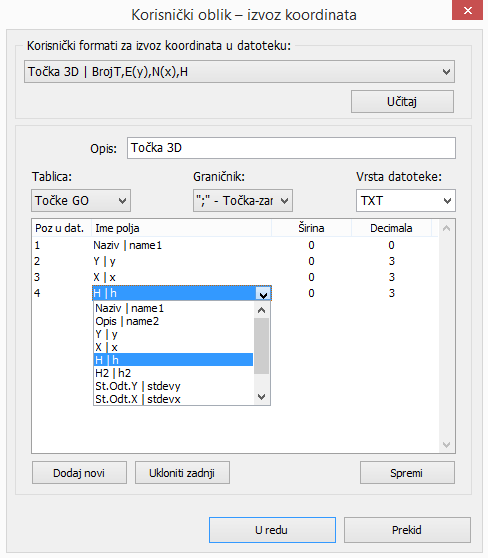Click into the Opis text field
Viewport: 488px width, 558px height.
point(291,148)
